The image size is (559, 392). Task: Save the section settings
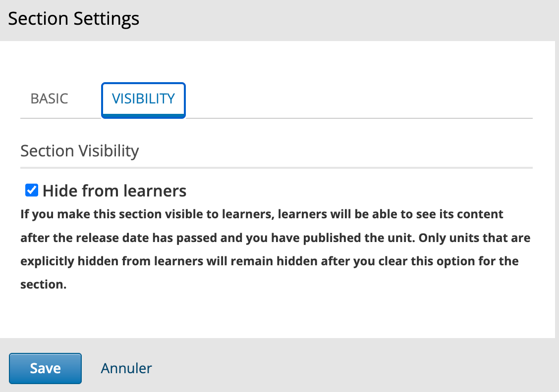click(x=45, y=368)
